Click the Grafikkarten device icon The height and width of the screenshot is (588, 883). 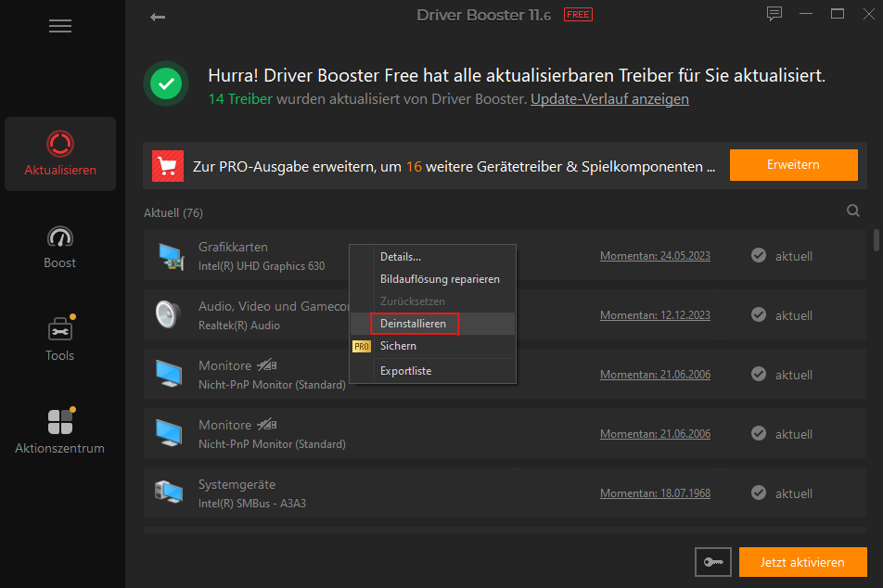170,256
